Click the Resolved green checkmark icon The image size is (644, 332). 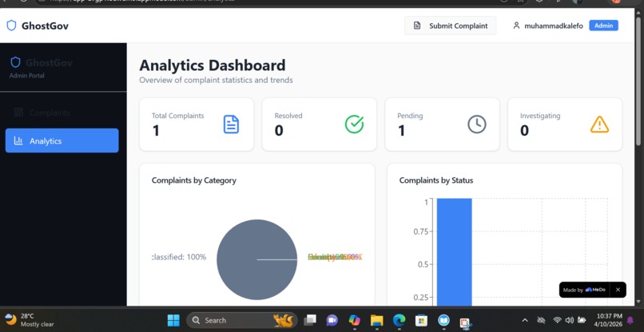coord(354,125)
